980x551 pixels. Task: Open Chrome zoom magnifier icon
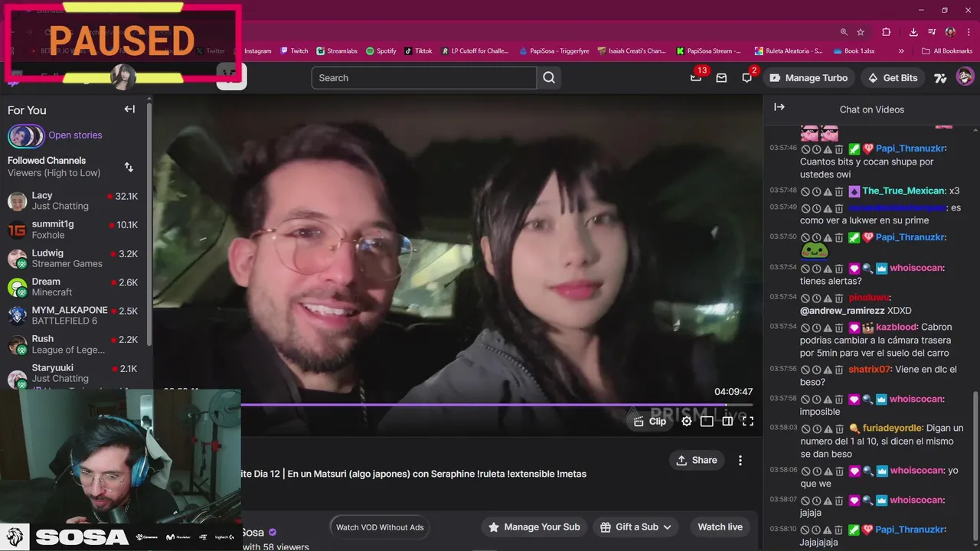pyautogui.click(x=844, y=32)
